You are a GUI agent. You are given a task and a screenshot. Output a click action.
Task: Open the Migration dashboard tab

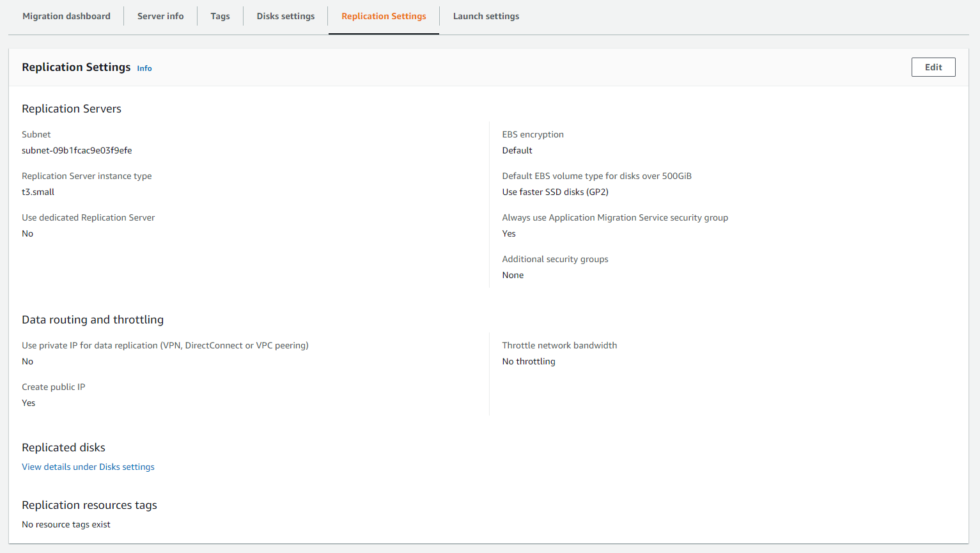point(66,16)
